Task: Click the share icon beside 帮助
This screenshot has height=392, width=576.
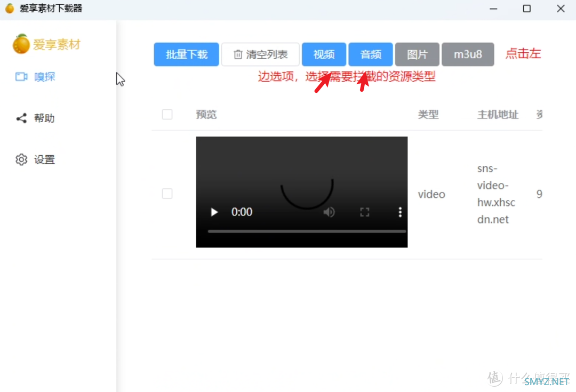Action: 21,118
